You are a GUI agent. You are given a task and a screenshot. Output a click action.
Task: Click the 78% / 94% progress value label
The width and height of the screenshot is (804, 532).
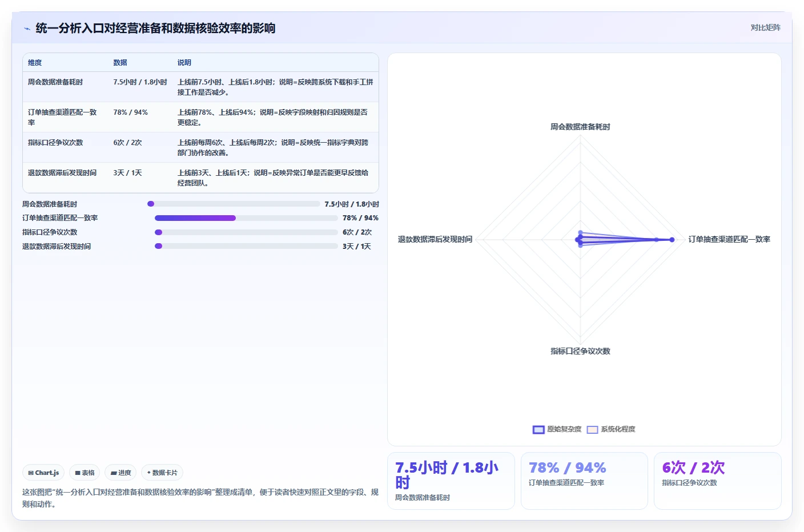coord(360,218)
